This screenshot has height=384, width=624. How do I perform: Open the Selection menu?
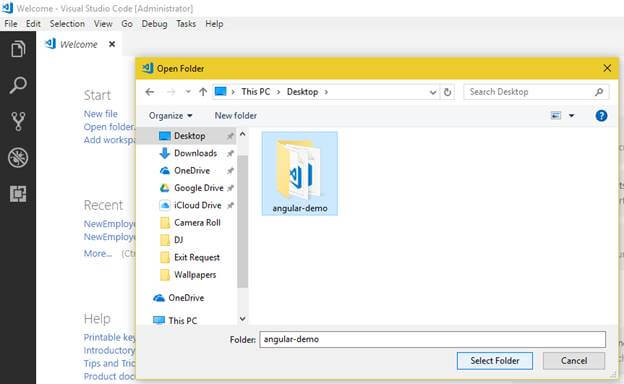click(67, 24)
